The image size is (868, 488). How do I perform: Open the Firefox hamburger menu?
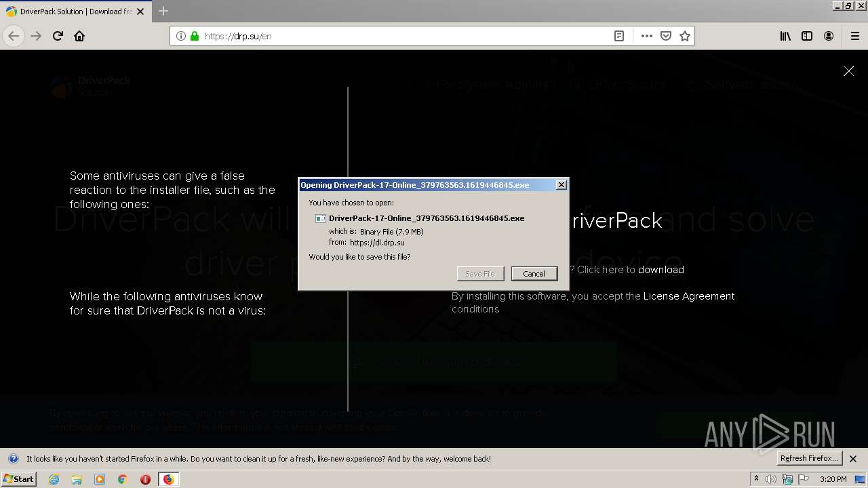click(x=855, y=36)
